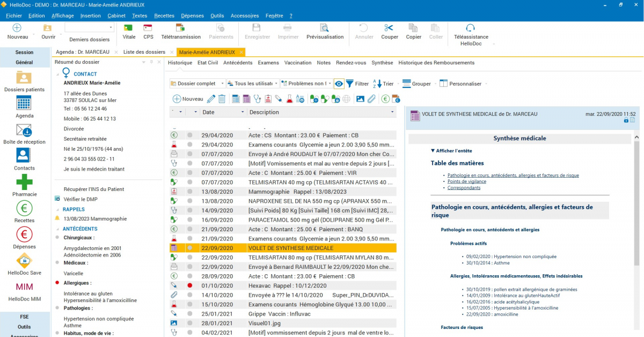Click Récupérer l'INS du Patient
This screenshot has height=337, width=644.
click(94, 189)
